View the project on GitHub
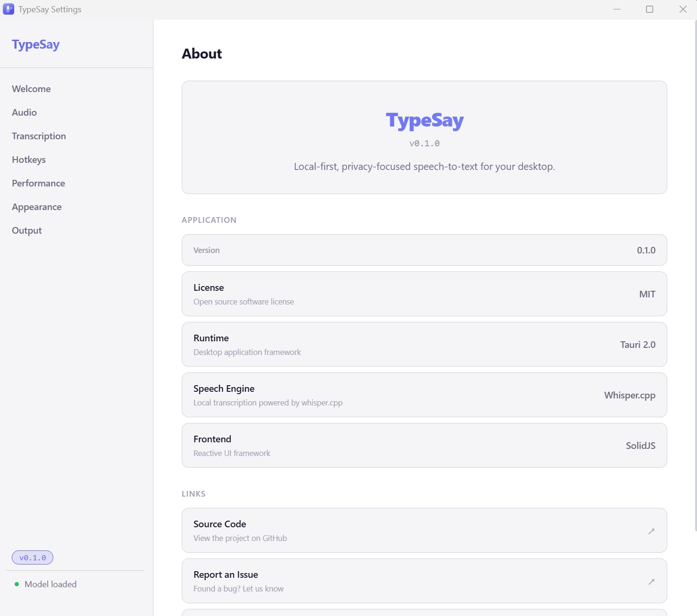This screenshot has height=616, width=697. tap(424, 531)
